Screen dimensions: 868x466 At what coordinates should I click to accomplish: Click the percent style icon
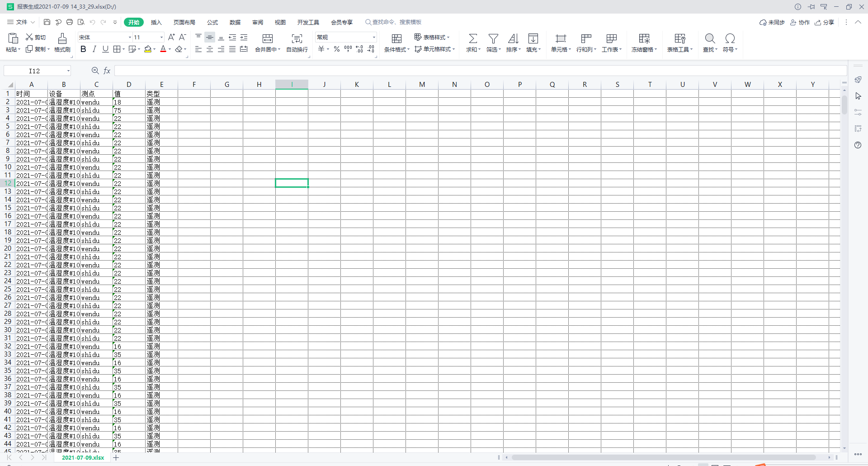[x=337, y=49]
